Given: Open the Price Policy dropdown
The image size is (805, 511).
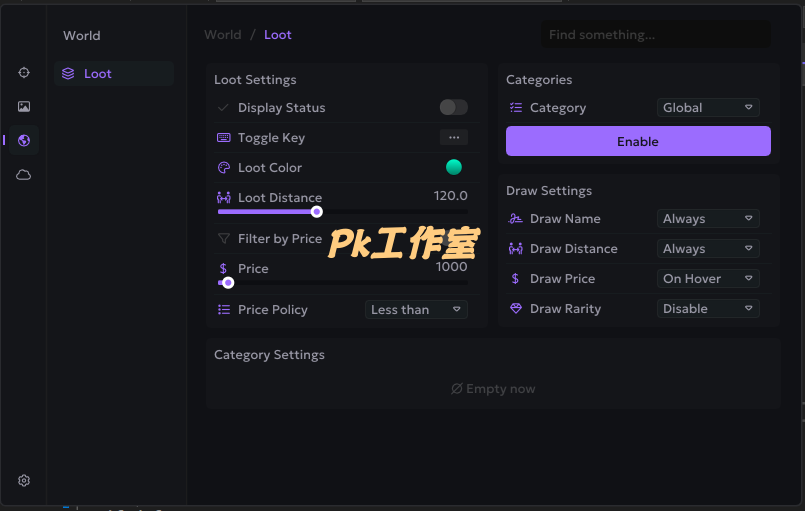Looking at the screenshot, I should pos(416,309).
